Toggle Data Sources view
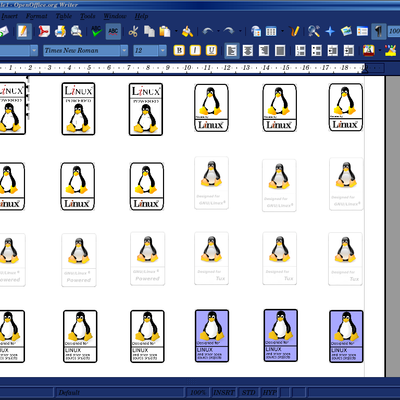Image resolution: width=400 pixels, height=400 pixels. pos(362,32)
